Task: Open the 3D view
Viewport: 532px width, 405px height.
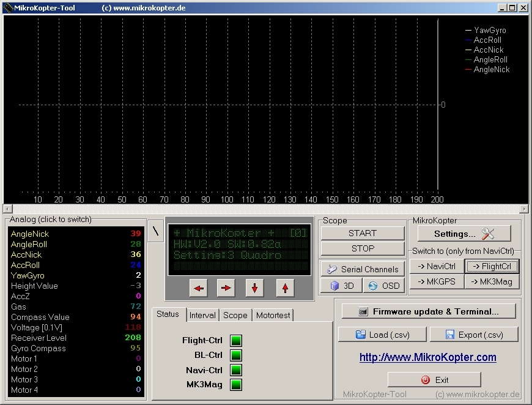Action: coord(341,286)
